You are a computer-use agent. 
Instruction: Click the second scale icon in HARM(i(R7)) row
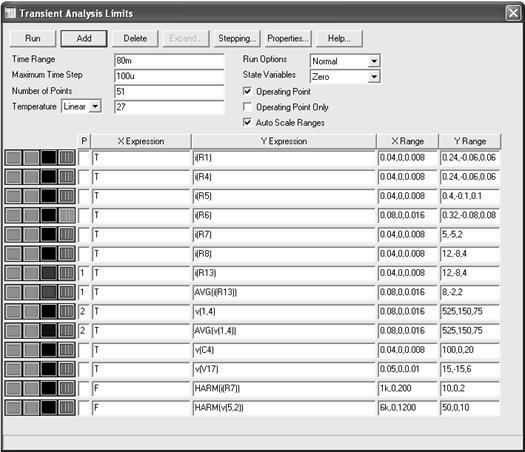(31, 389)
